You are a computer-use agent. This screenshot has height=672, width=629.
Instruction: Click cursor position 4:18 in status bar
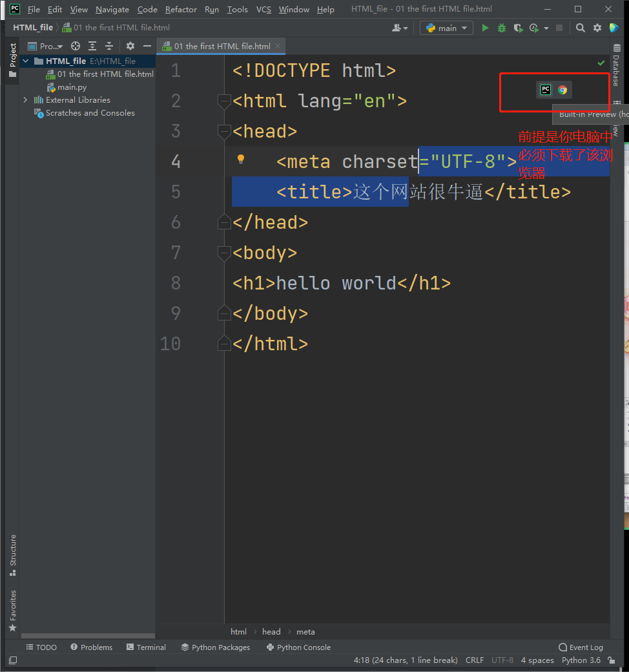pyautogui.click(x=406, y=660)
